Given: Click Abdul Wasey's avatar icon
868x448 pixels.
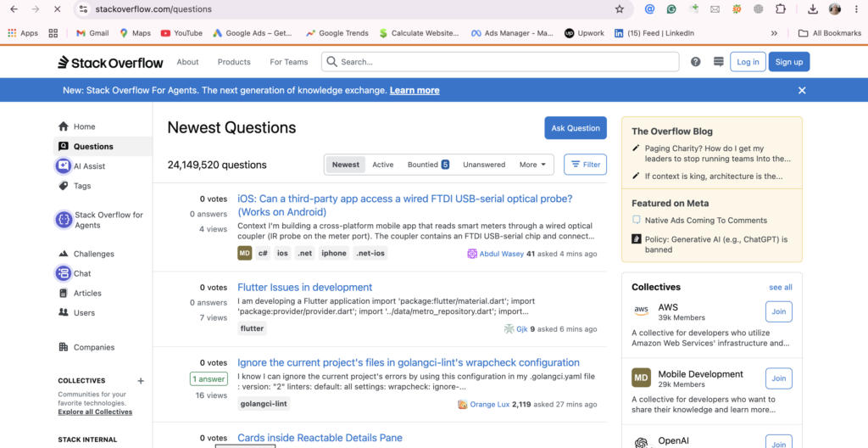Looking at the screenshot, I should point(472,254).
